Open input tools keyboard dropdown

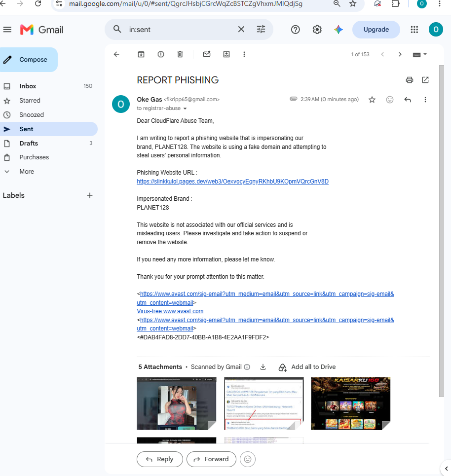(x=420, y=54)
